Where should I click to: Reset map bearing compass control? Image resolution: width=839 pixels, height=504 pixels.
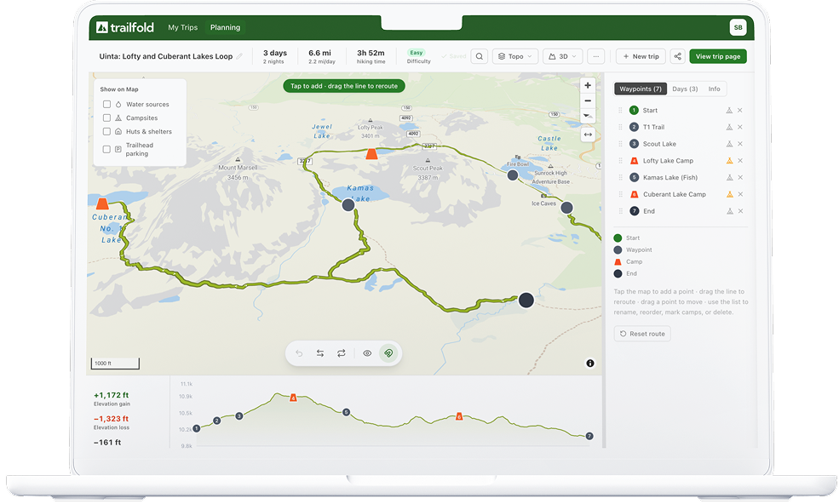588,116
